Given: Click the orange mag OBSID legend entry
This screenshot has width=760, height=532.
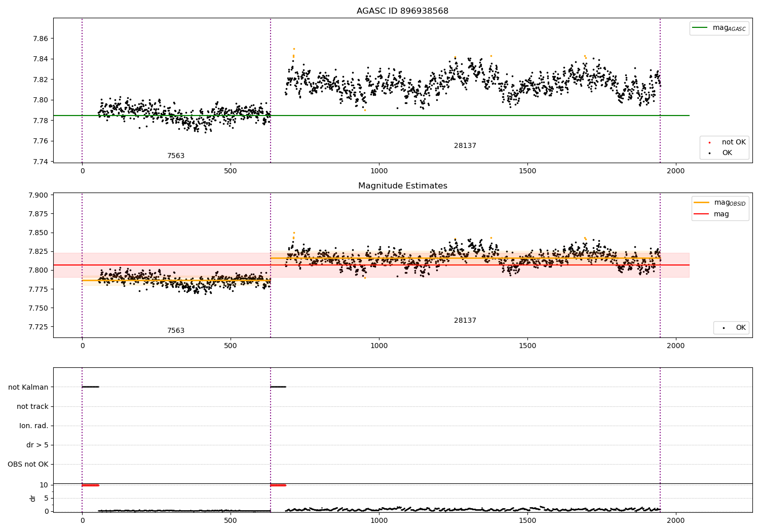Looking at the screenshot, I should click(x=720, y=203).
